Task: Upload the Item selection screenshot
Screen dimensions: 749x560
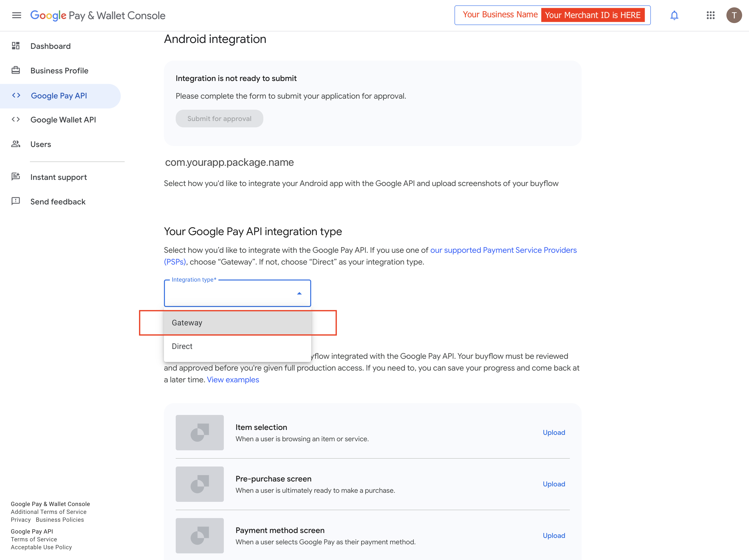Action: (x=554, y=433)
